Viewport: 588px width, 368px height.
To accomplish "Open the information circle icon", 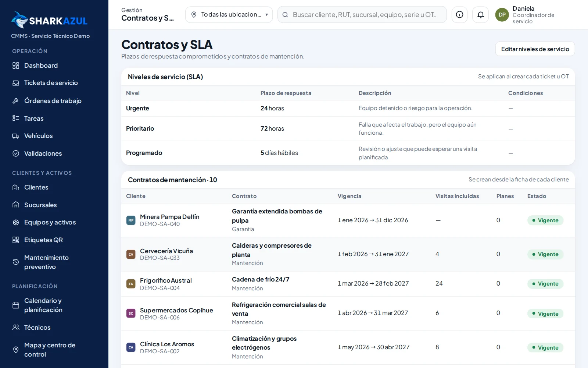I will (x=459, y=15).
